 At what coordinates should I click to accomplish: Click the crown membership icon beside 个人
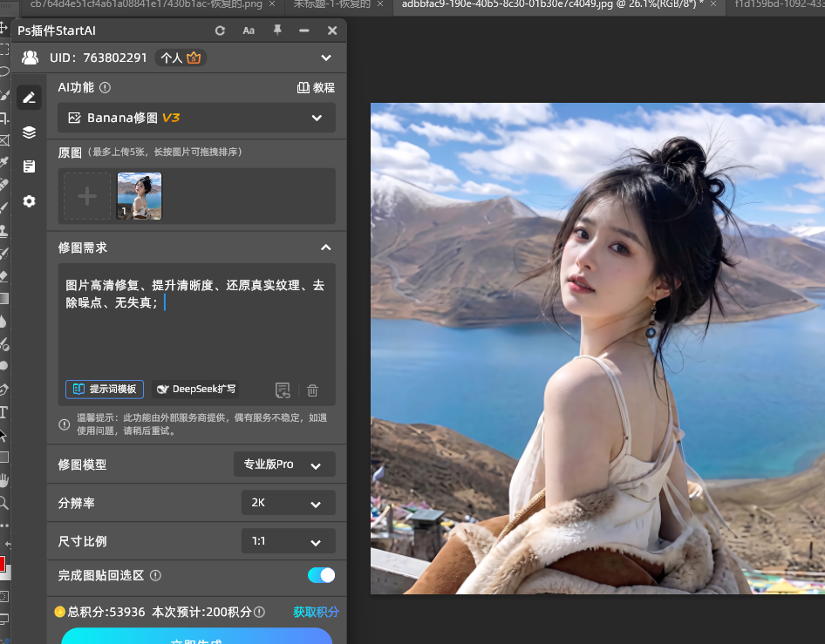point(194,58)
